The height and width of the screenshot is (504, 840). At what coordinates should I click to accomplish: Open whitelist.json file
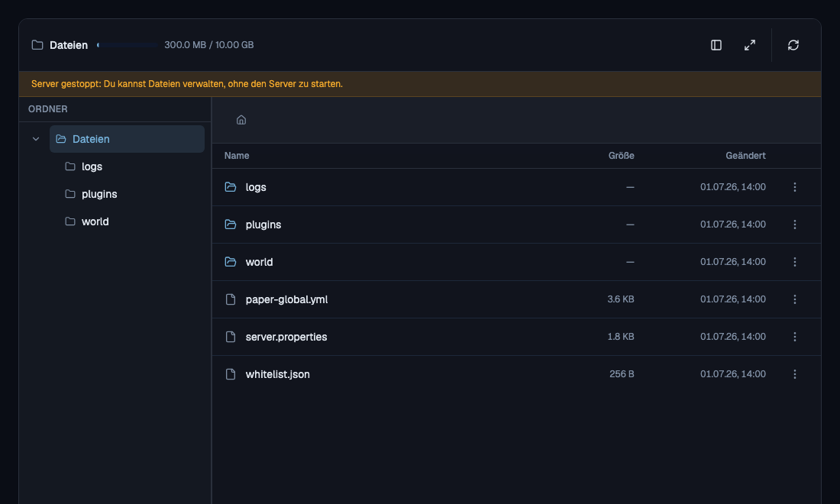coord(277,374)
